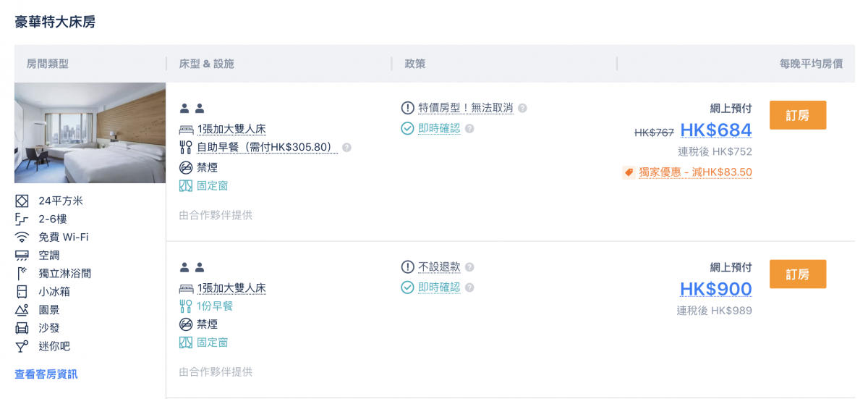The height and width of the screenshot is (399, 868).
Task: Click question mark icon after 自助早餐 text
Action: pos(346,148)
